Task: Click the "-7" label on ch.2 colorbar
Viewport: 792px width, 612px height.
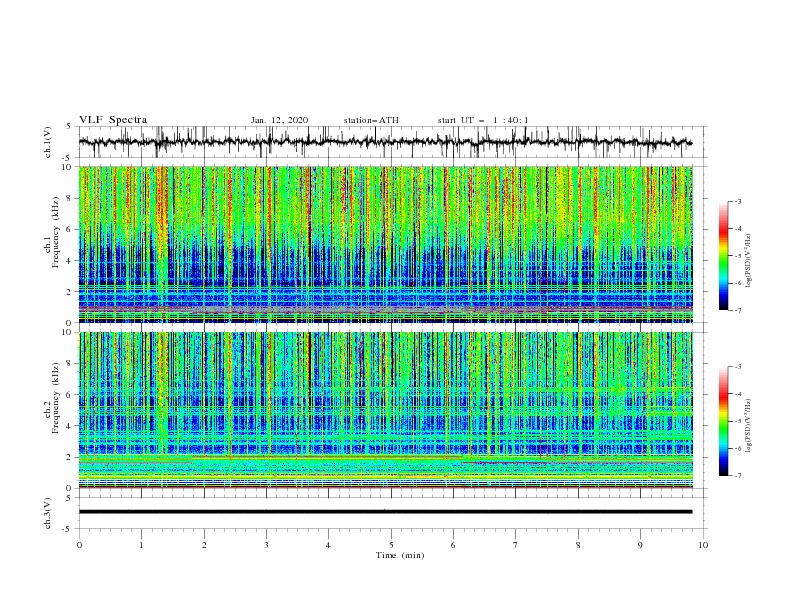Action: (x=738, y=476)
